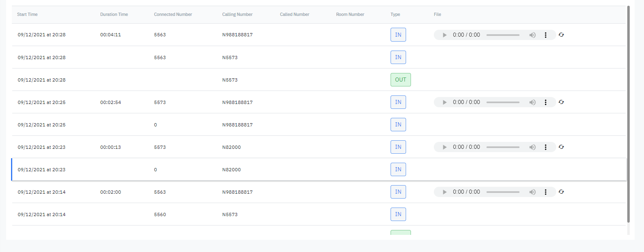Reload the 00:04:11 call recording file
The image size is (644, 252).
[561, 35]
